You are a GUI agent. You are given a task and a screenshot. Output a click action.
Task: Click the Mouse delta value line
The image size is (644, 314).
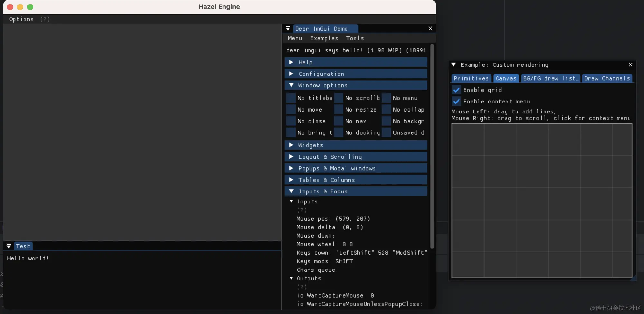point(330,227)
